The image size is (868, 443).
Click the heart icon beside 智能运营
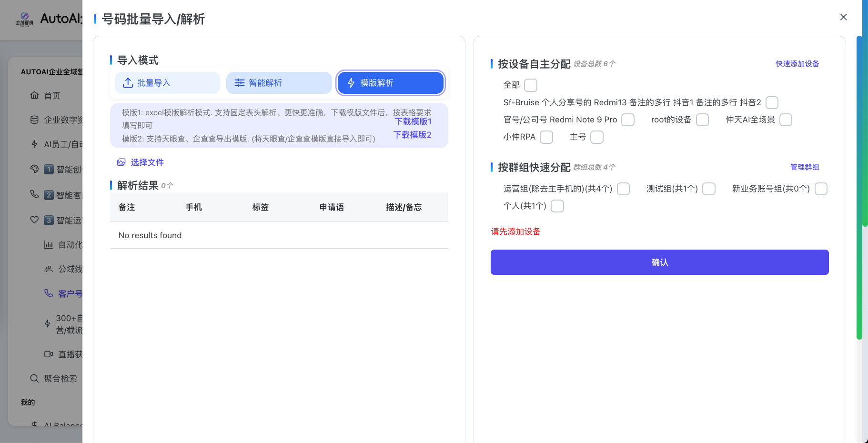[34, 220]
